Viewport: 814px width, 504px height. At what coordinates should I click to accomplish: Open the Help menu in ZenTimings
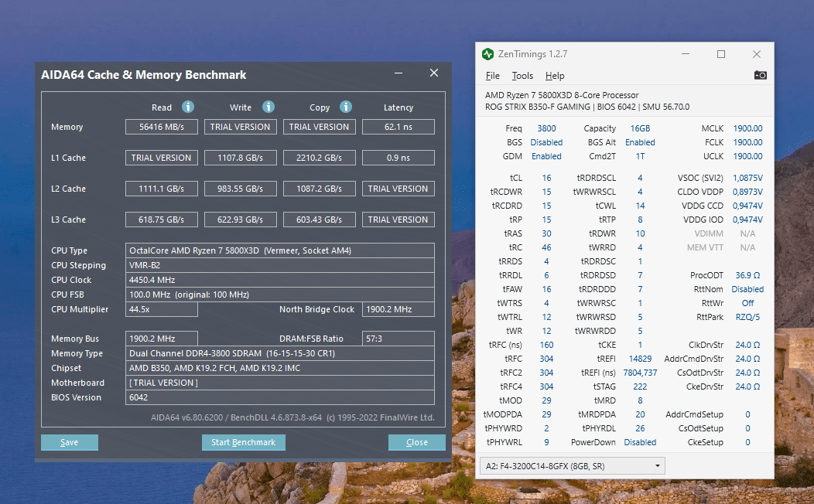coord(555,76)
